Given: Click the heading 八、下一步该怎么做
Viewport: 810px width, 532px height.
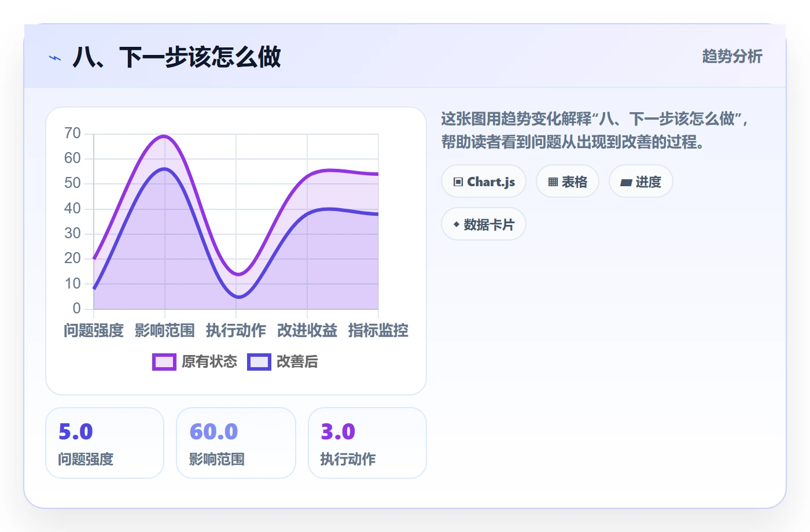Looking at the screenshot, I should pos(177,57).
